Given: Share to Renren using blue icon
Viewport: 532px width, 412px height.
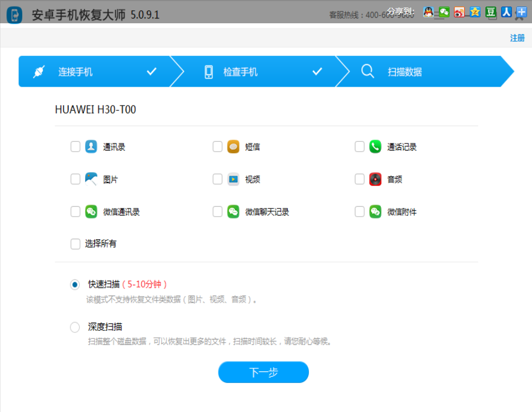Looking at the screenshot, I should (506, 12).
